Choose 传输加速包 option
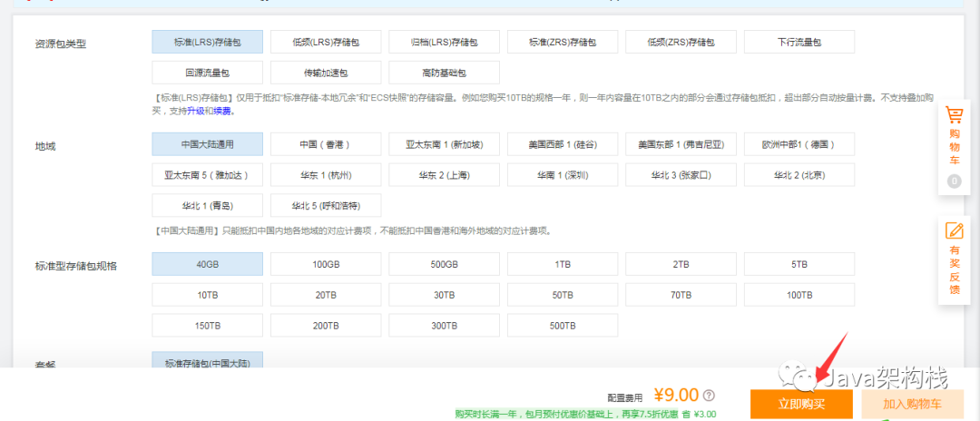980x421 pixels. coord(326,73)
